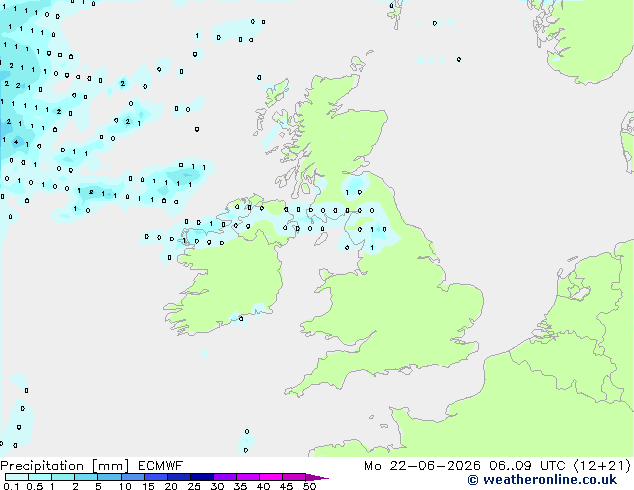
Task: Click the date 'Mo 22-06-2026'
Action: (422, 466)
